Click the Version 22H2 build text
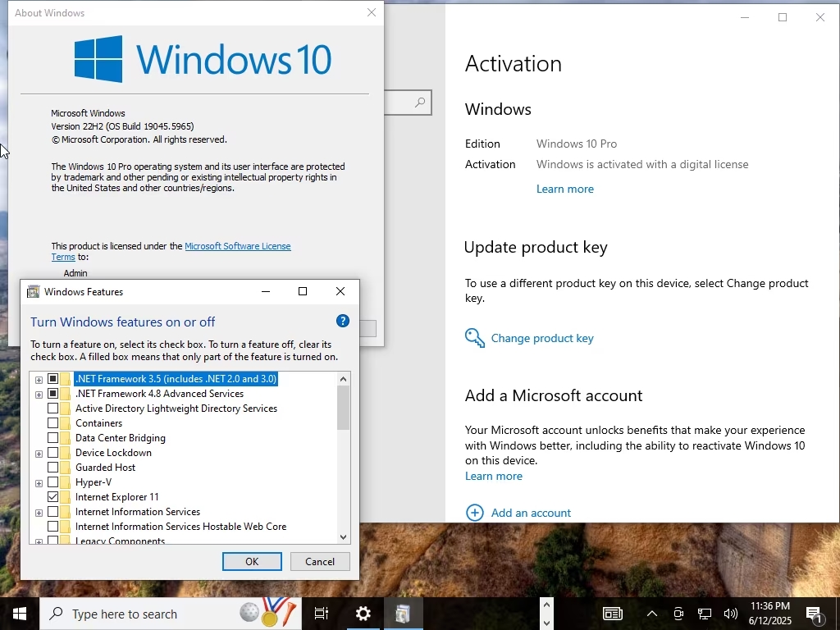The height and width of the screenshot is (630, 840). click(122, 126)
